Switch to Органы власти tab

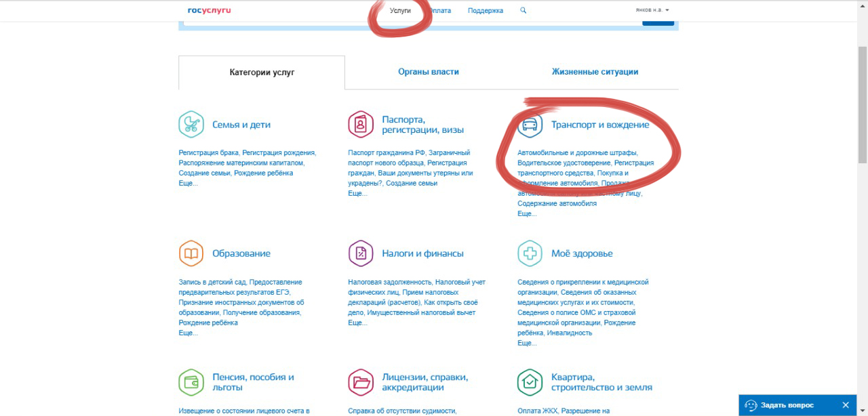pyautogui.click(x=429, y=72)
